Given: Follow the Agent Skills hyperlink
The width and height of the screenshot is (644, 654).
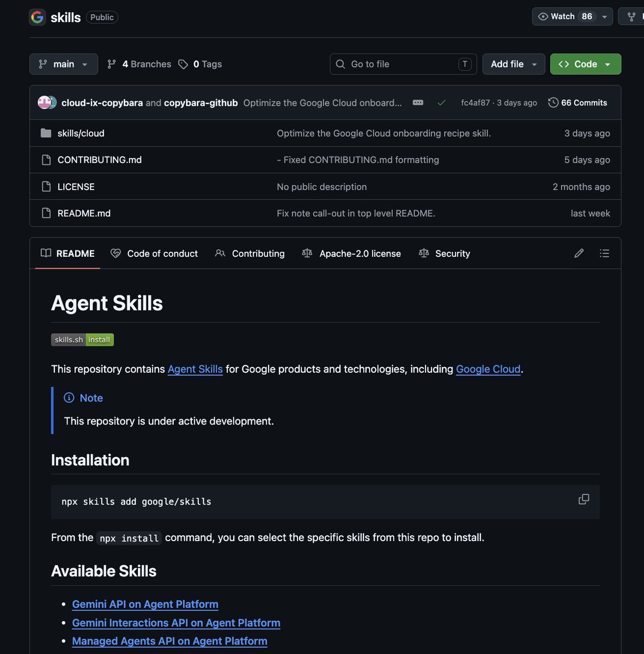Looking at the screenshot, I should click(x=195, y=369).
